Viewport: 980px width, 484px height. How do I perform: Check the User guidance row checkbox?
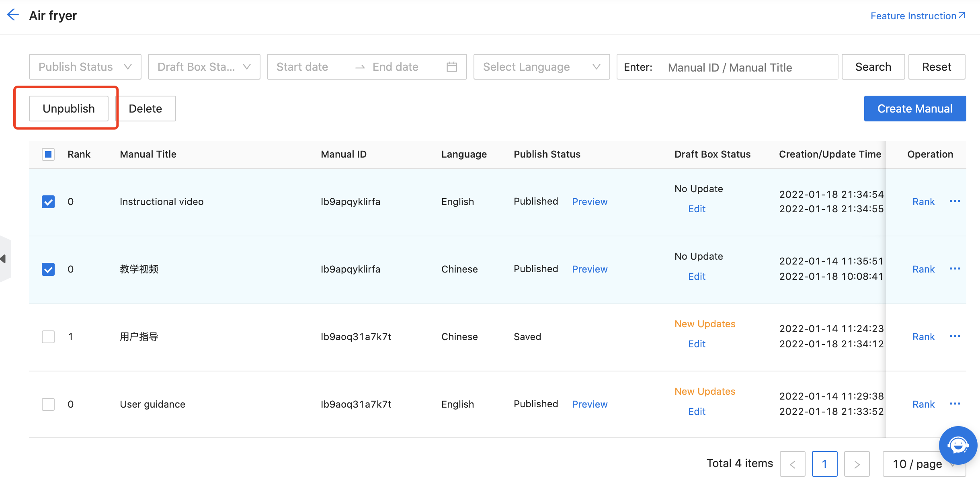48,404
